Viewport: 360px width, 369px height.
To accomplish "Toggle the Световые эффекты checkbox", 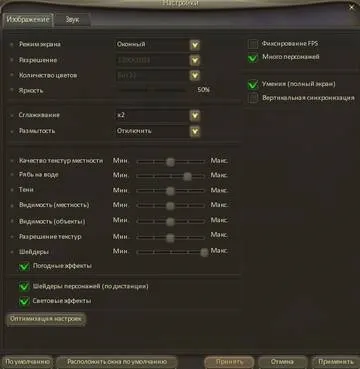I will 24,301.
